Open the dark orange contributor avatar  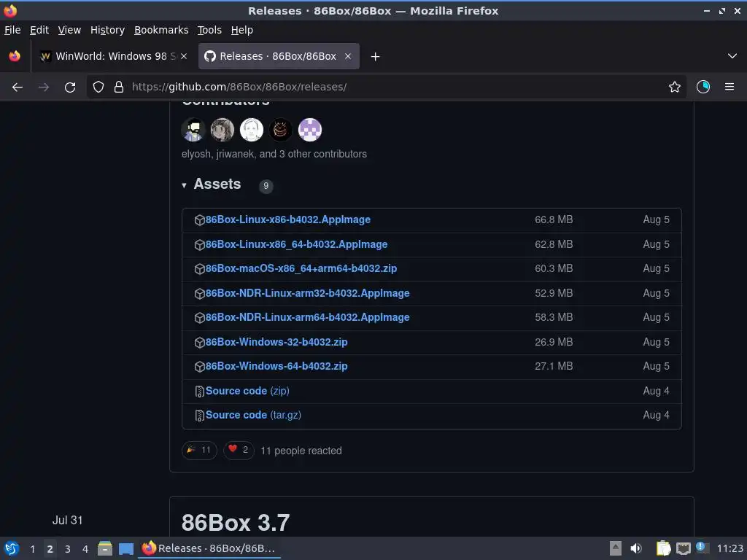281,130
